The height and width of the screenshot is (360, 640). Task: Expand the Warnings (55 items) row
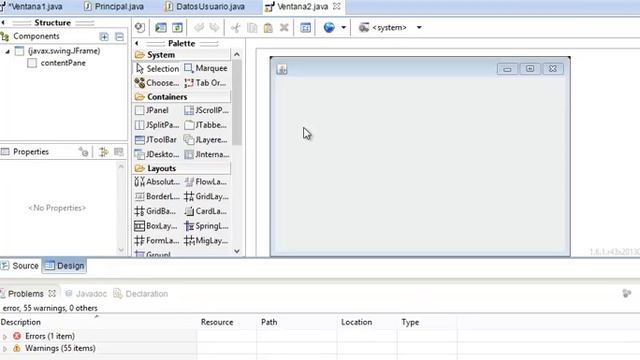pos(5,349)
